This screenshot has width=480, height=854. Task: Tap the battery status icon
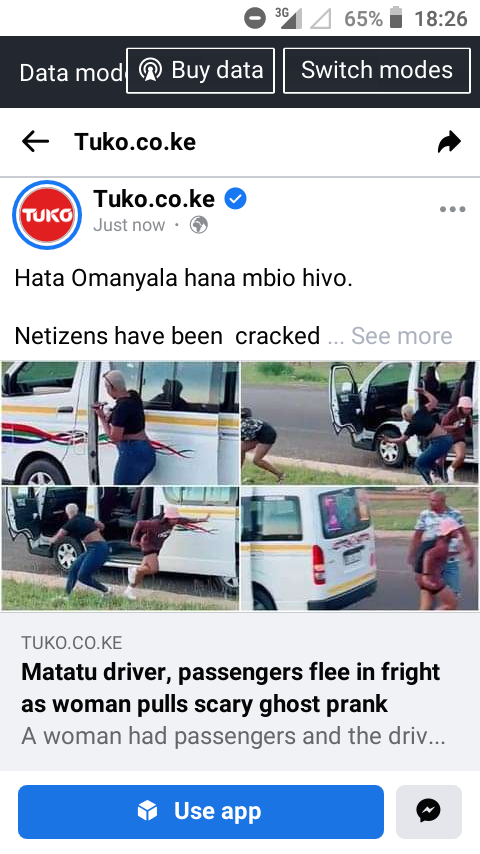click(397, 18)
